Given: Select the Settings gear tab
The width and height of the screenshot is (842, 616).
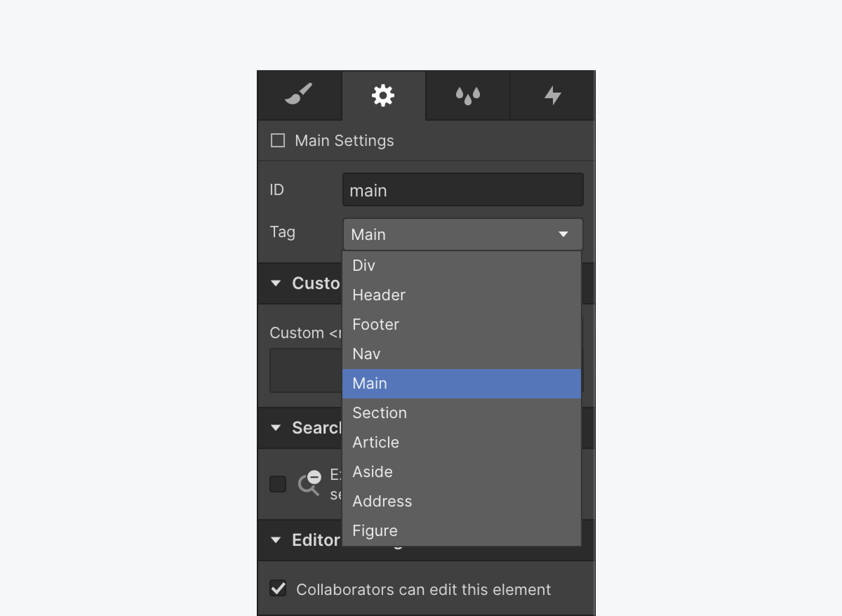Looking at the screenshot, I should point(383,96).
